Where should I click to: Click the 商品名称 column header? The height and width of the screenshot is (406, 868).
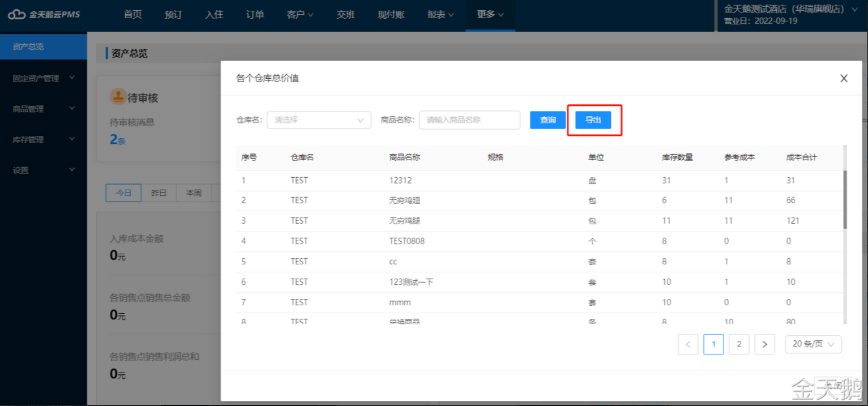(405, 157)
